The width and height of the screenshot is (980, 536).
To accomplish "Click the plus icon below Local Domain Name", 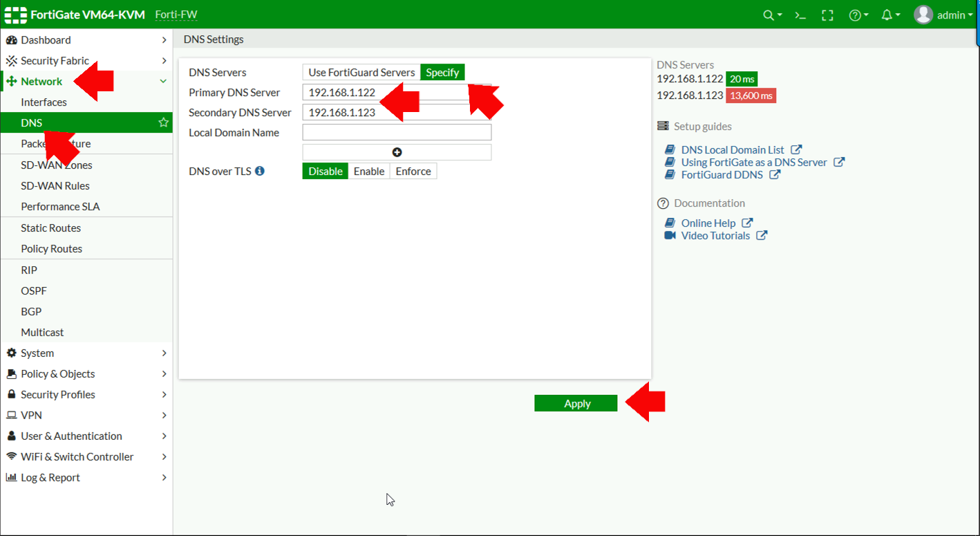I will click(397, 151).
